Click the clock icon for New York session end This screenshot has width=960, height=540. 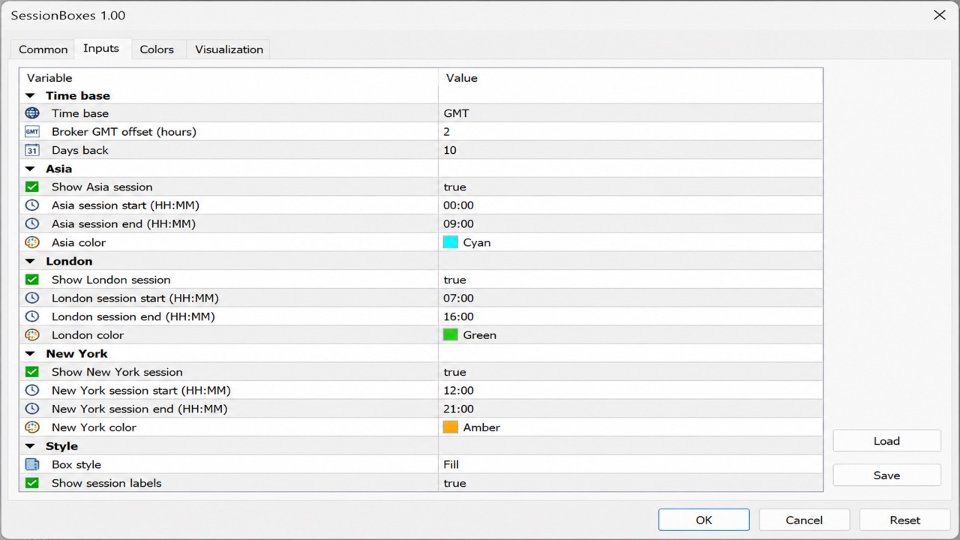(x=32, y=408)
